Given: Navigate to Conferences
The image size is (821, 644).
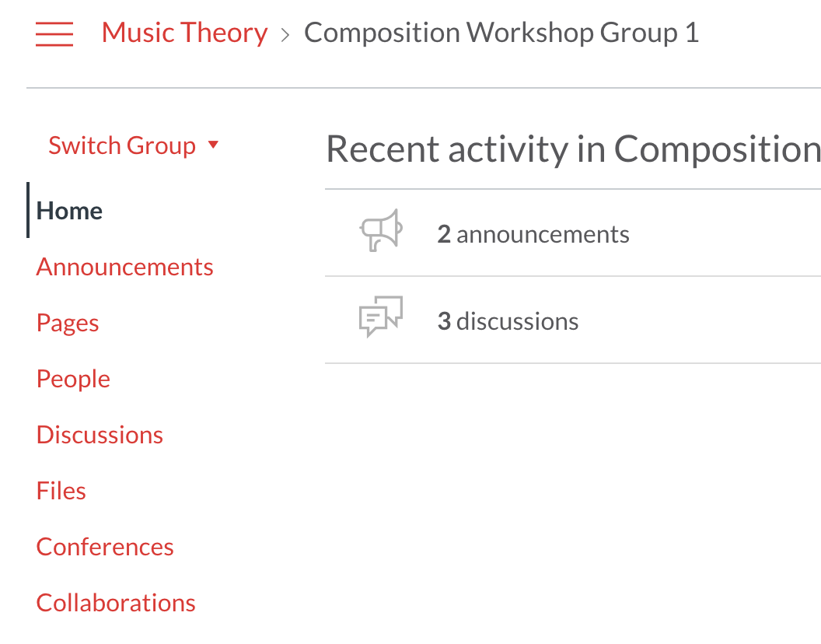Looking at the screenshot, I should (x=104, y=546).
